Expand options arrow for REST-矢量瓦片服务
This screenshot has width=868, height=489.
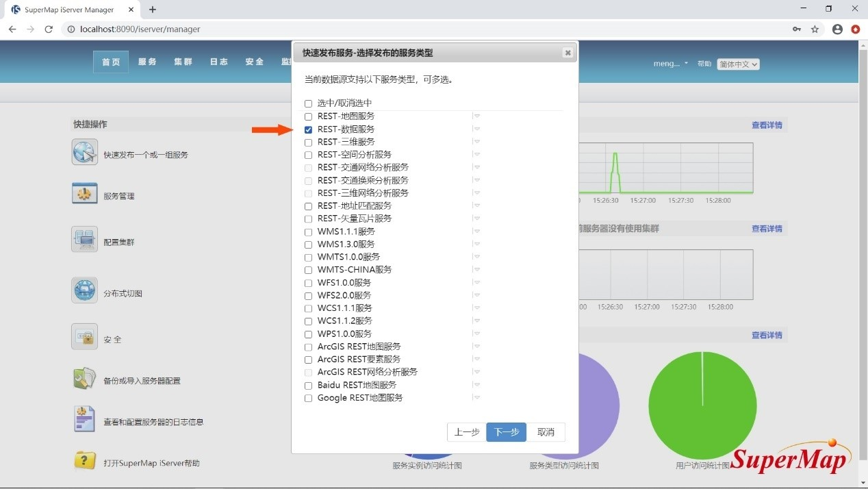click(x=476, y=218)
